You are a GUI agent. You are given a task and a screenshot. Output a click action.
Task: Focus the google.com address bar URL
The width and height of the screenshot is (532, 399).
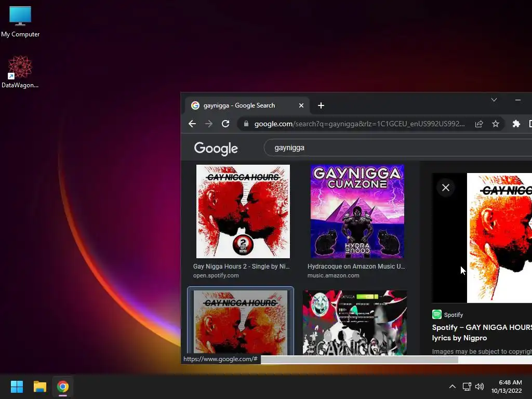(x=360, y=124)
